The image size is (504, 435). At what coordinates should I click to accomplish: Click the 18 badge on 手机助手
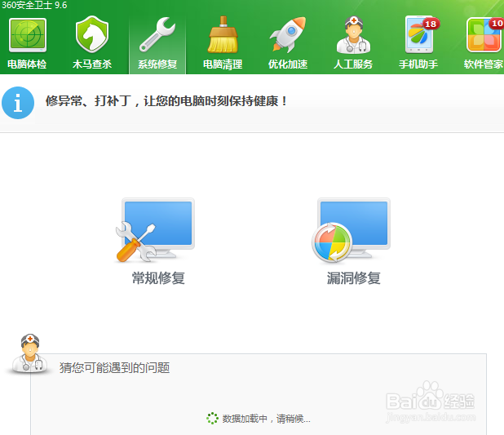click(431, 24)
